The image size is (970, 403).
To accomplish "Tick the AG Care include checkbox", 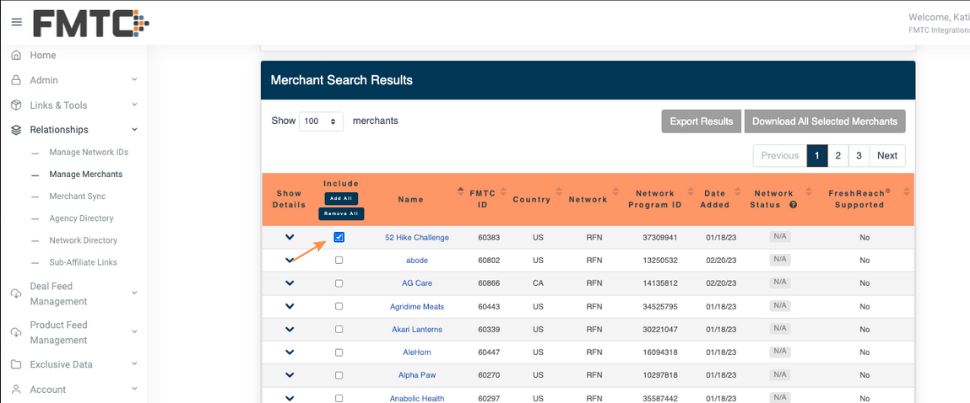I will (339, 283).
